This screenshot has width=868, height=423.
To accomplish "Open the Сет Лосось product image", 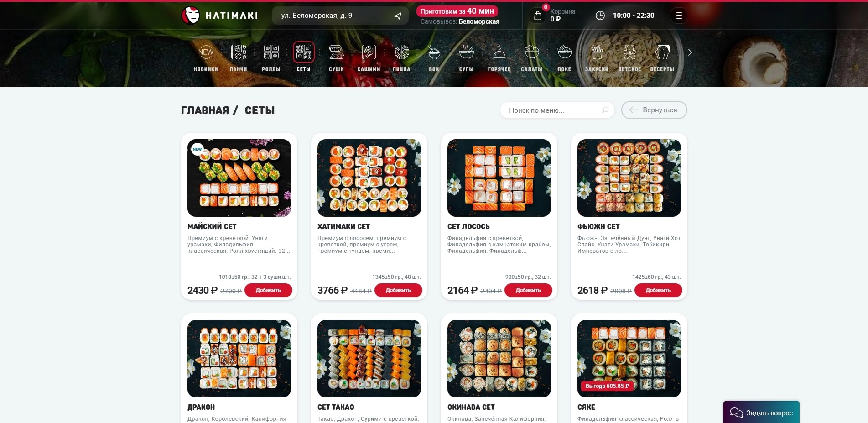I will (x=499, y=178).
